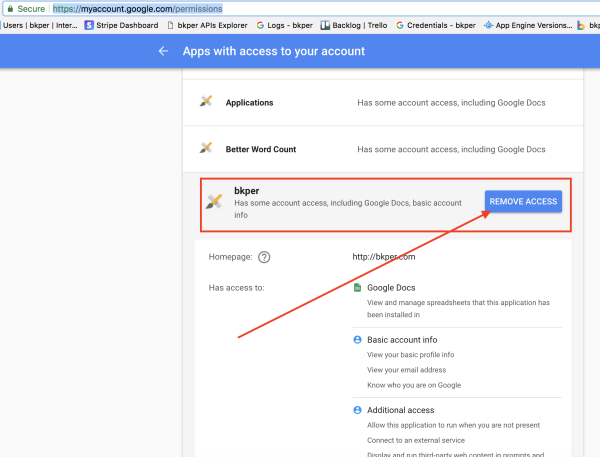Open the bkper APIs Explorer bookmark
This screenshot has height=457, width=600.
pyautogui.click(x=207, y=25)
